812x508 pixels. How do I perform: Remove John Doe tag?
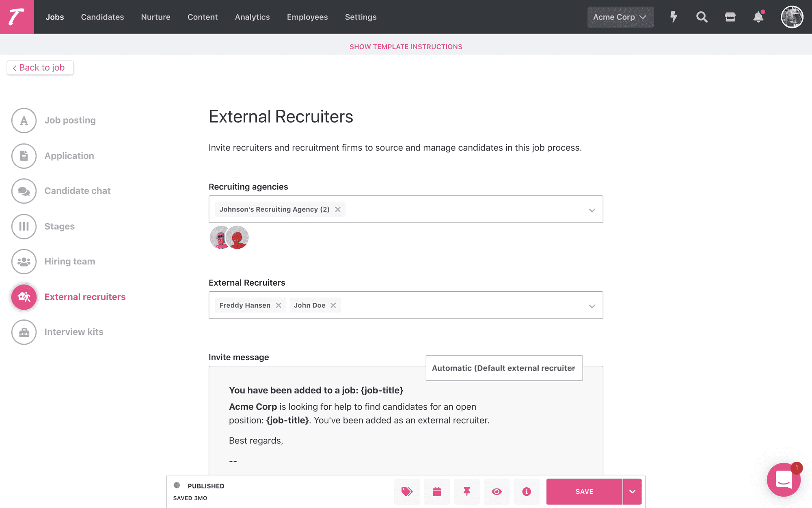333,305
